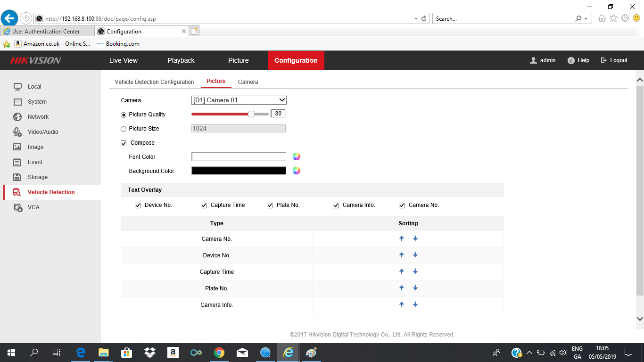Viewport: 644px width, 362px height.
Task: Open the Font Color picker wheel
Action: [297, 157]
